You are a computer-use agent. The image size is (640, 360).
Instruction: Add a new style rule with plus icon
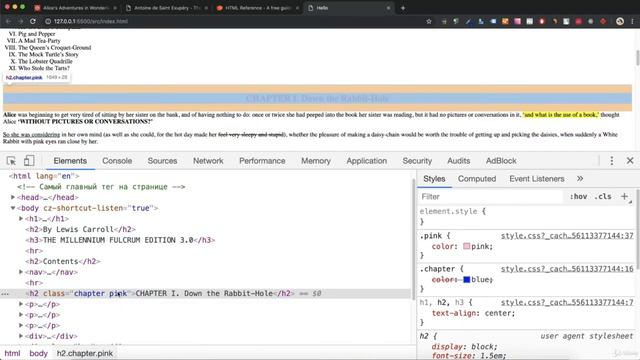point(624,196)
